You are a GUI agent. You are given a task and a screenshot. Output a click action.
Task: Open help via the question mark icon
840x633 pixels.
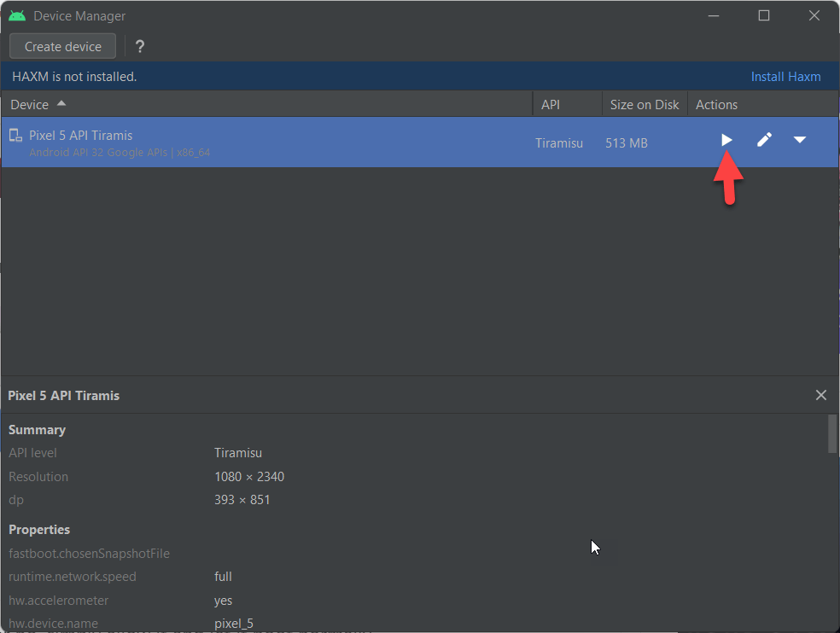[x=140, y=47]
